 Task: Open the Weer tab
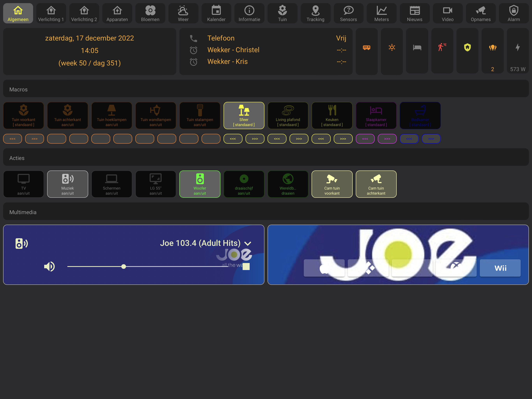[183, 13]
